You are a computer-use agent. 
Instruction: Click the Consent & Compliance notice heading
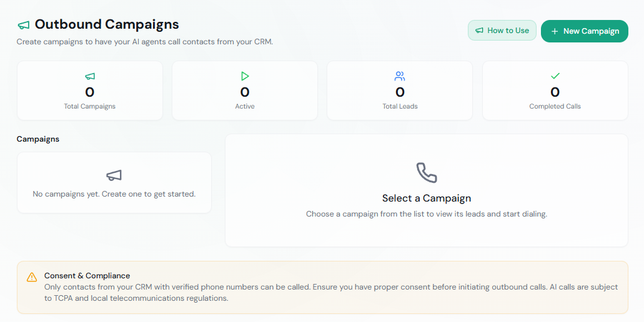click(x=87, y=276)
